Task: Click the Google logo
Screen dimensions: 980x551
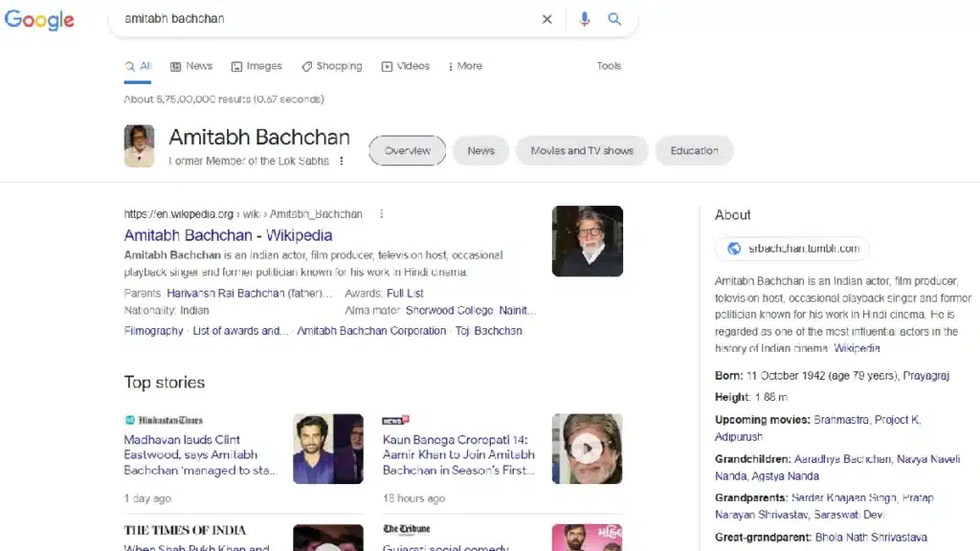Action: coord(39,19)
